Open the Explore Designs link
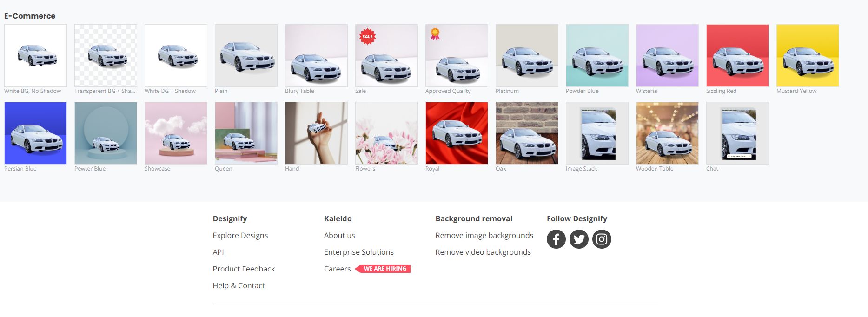868x317 pixels. point(240,235)
